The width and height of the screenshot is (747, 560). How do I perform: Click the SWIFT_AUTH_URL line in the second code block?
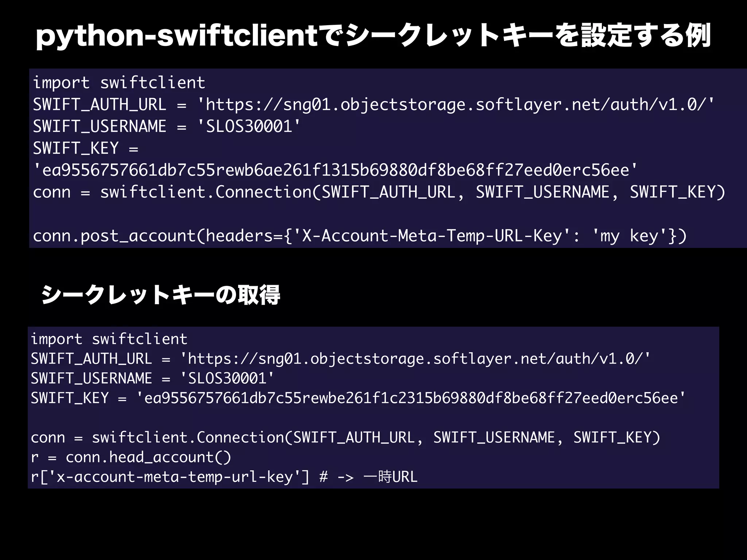(340, 359)
